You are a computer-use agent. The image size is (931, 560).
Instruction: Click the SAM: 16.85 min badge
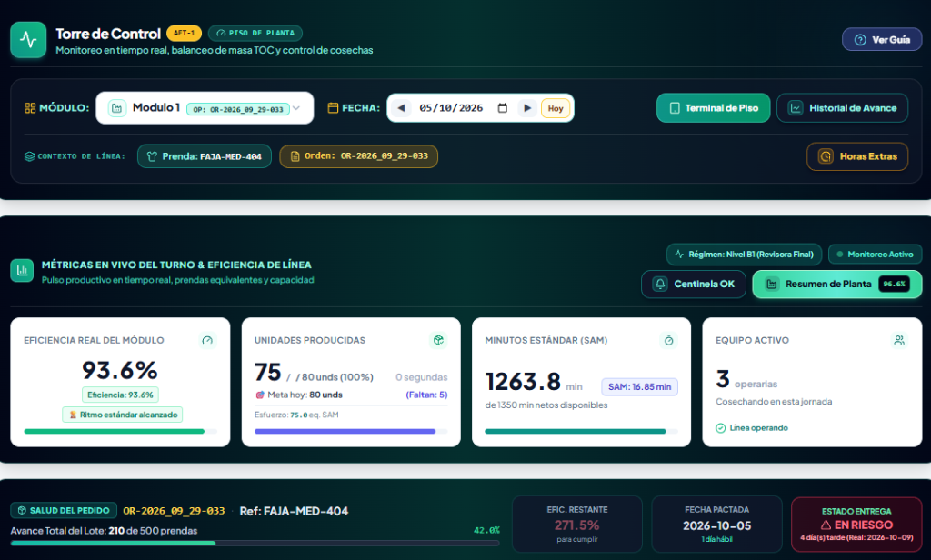[639, 386]
